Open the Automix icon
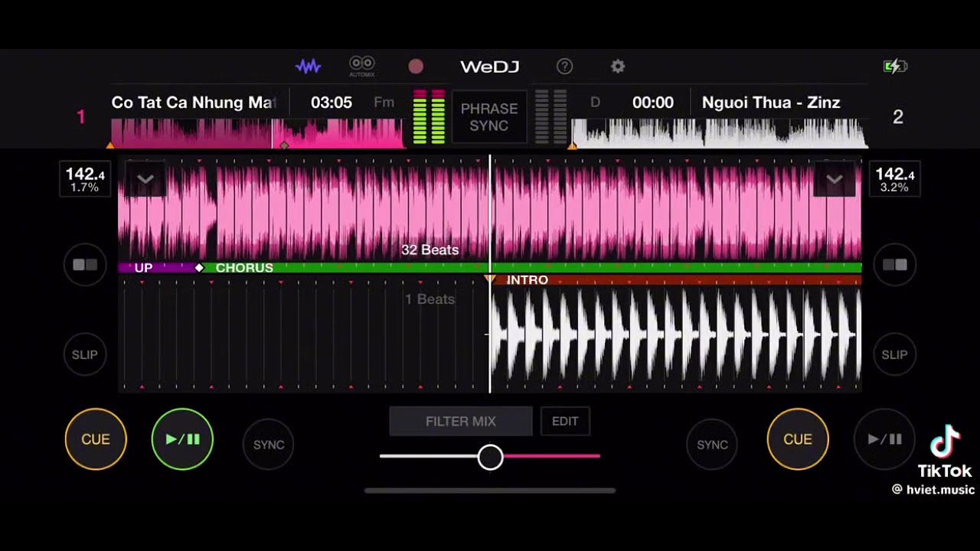Screen dimensions: 980x551 362,67
